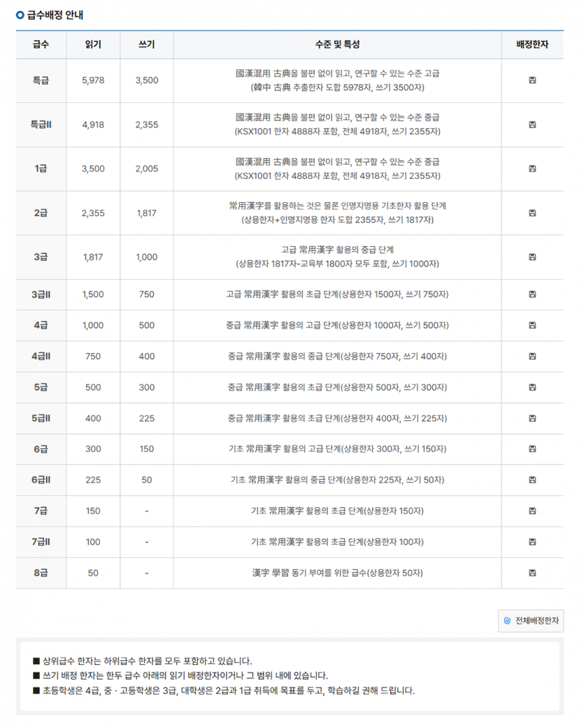Open the 3급 assigned hanja file icon
This screenshot has width=584, height=728.
pyautogui.click(x=532, y=257)
